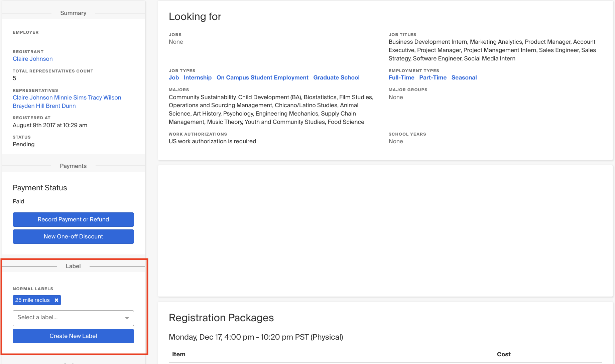Click New One-off Discount button
The image size is (615, 364).
tap(73, 236)
